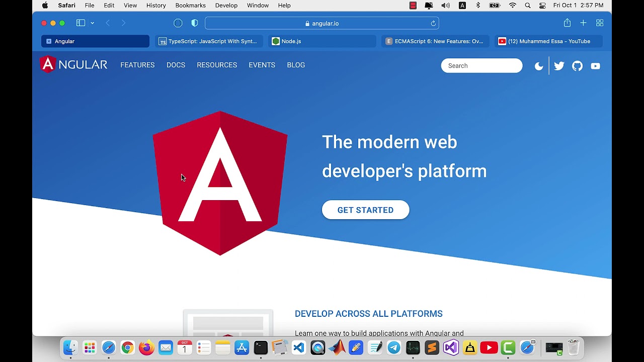Click the DEVELOP ACROSS ALL PLATFORMS heading

tap(368, 314)
